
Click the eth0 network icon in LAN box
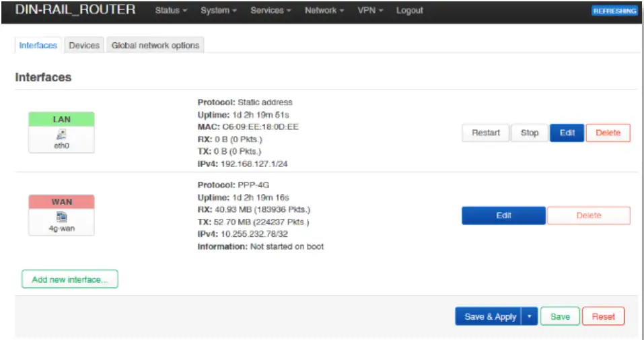[62, 134]
